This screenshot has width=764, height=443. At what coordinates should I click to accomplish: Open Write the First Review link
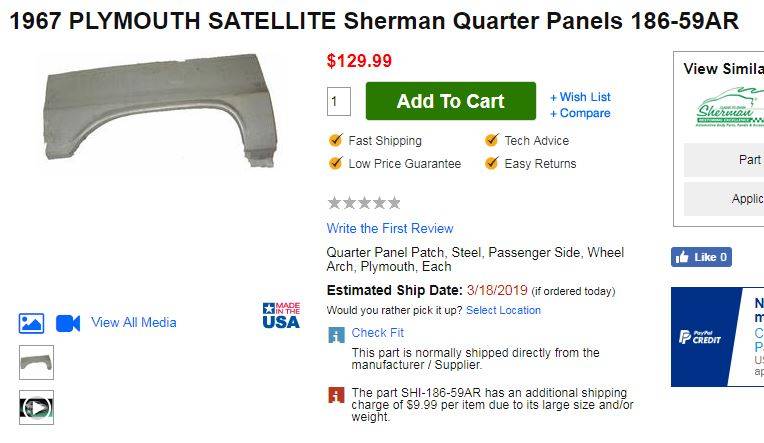390,228
